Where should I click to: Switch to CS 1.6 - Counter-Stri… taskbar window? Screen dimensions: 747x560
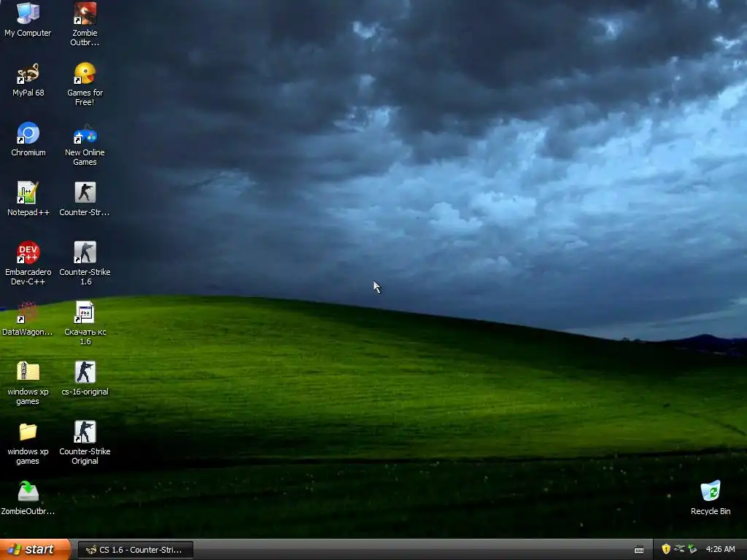click(x=135, y=550)
